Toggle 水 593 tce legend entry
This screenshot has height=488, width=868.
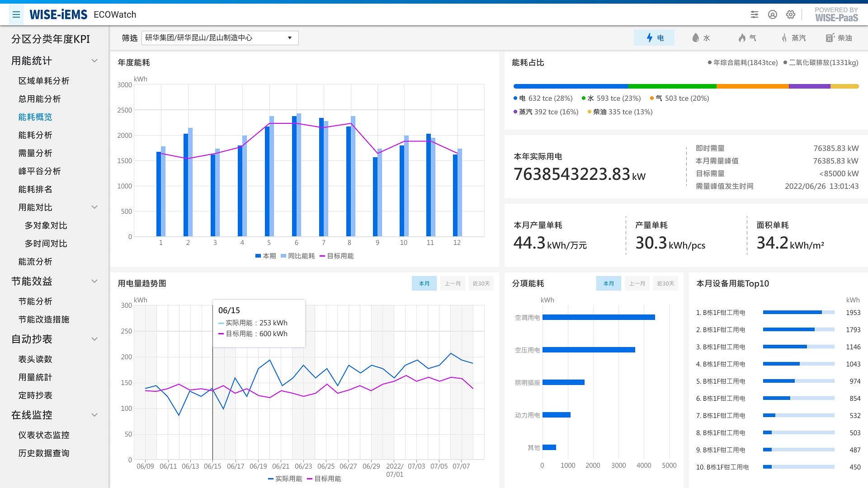coord(611,98)
